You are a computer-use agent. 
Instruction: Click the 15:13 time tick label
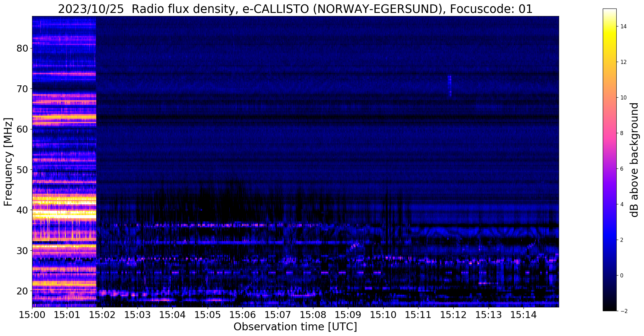(489, 315)
